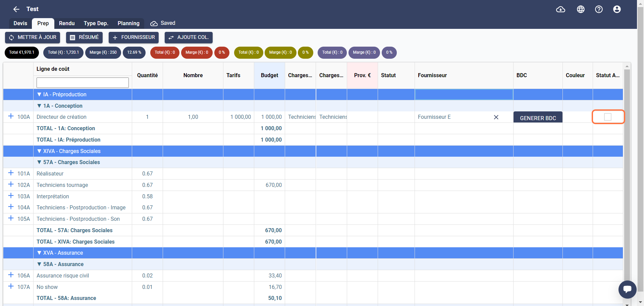Viewport: 644px width, 306px height.
Task: Select the Assurance risque civil row
Action: [63, 276]
